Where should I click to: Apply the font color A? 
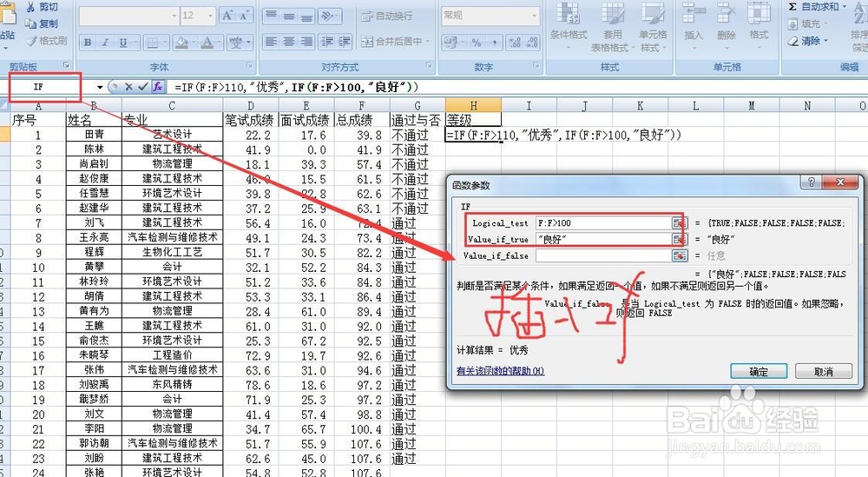[207, 42]
